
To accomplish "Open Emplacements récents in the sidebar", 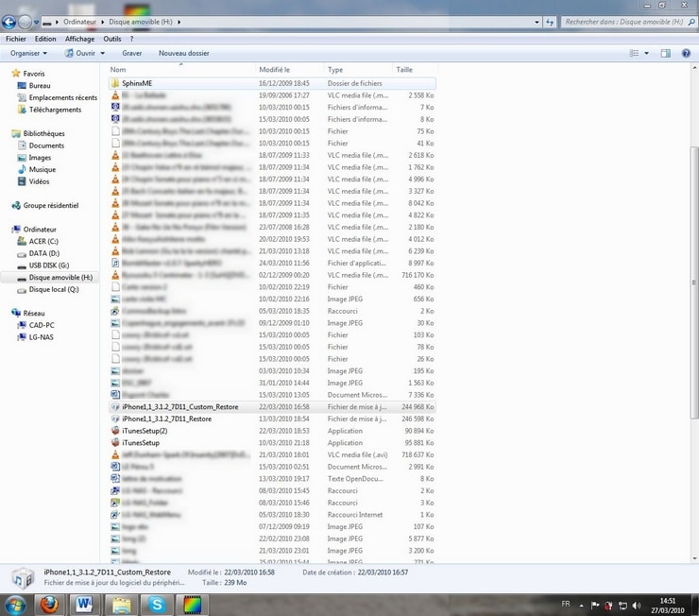I will pos(63,97).
